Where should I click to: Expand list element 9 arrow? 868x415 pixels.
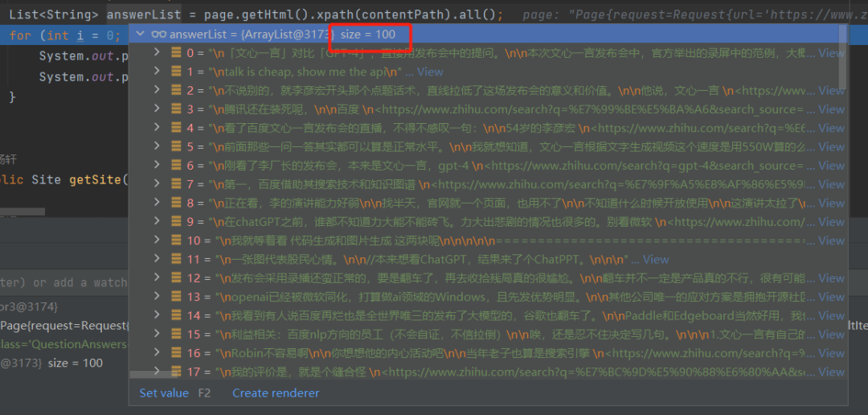(x=158, y=222)
